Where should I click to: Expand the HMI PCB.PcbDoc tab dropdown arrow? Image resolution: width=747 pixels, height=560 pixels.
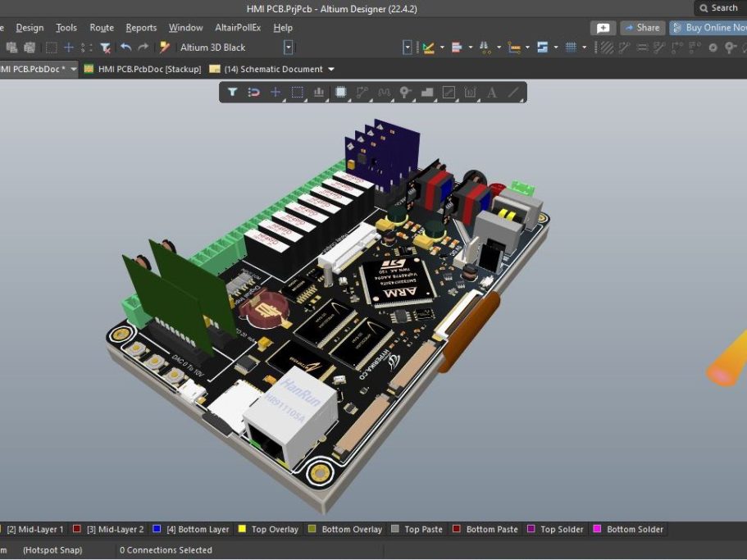click(73, 69)
